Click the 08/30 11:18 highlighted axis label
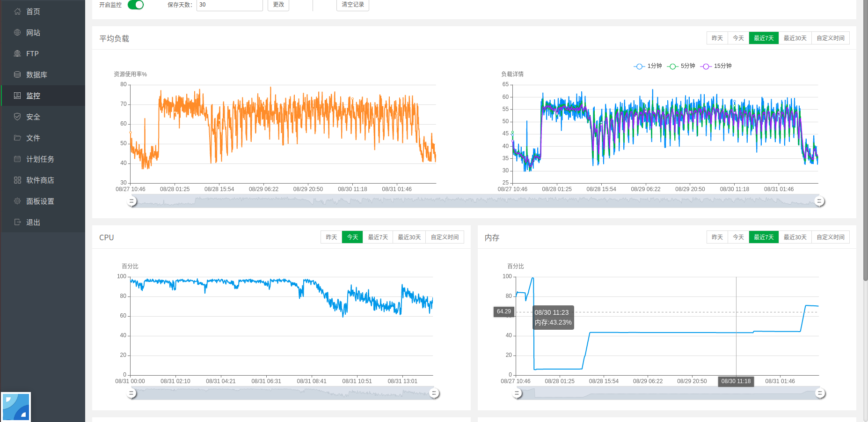 (736, 381)
